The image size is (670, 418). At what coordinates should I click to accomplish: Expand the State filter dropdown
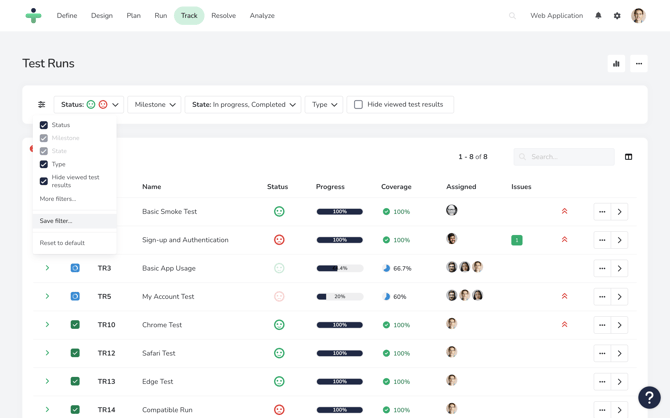click(243, 104)
